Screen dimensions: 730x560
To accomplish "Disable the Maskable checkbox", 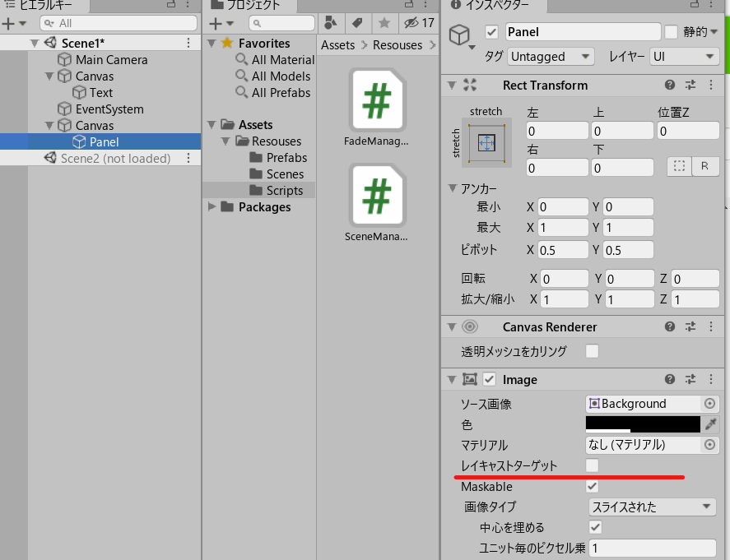I will click(590, 486).
